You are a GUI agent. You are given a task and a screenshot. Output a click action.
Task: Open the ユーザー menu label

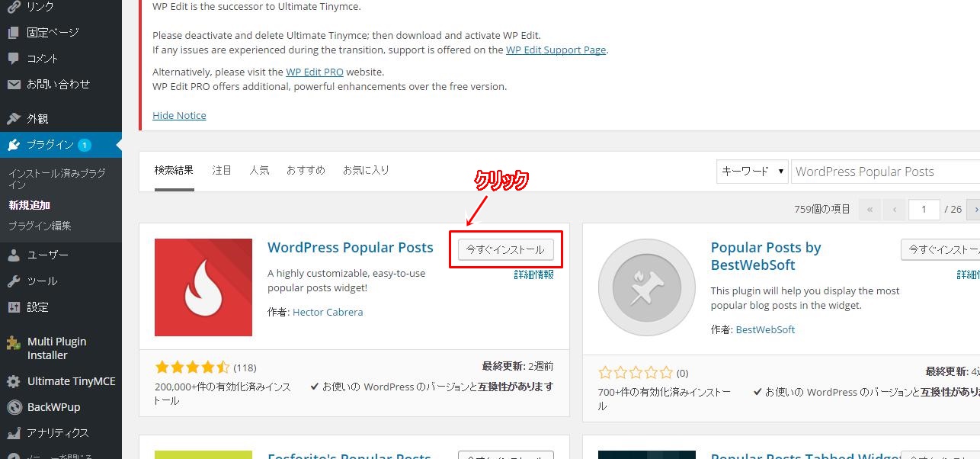click(x=47, y=255)
